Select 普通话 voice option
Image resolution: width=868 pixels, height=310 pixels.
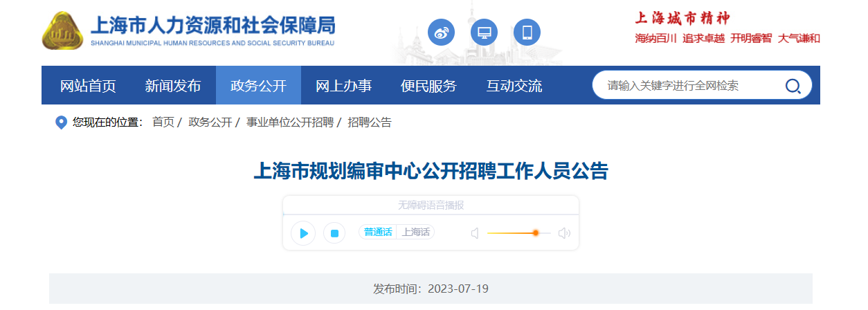click(378, 232)
